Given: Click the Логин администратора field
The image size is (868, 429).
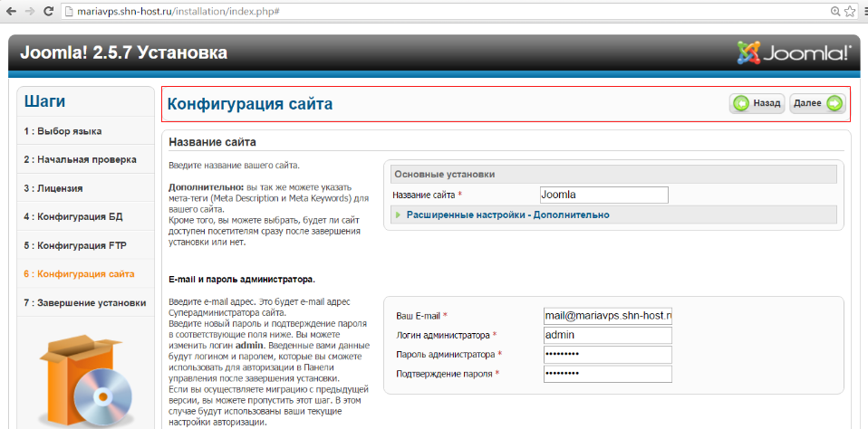Looking at the screenshot, I should pos(608,335).
